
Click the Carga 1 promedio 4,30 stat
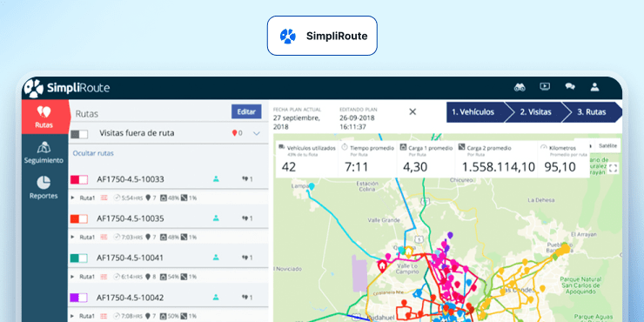coord(426,159)
